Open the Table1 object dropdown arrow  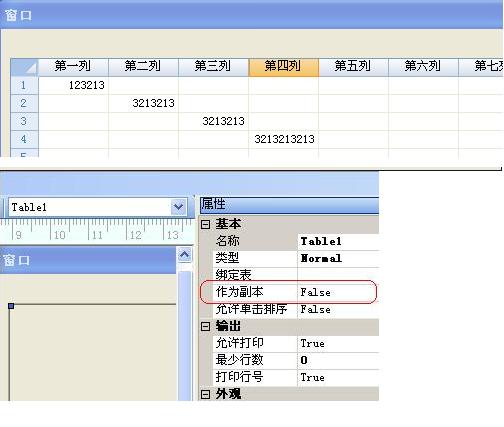(178, 207)
